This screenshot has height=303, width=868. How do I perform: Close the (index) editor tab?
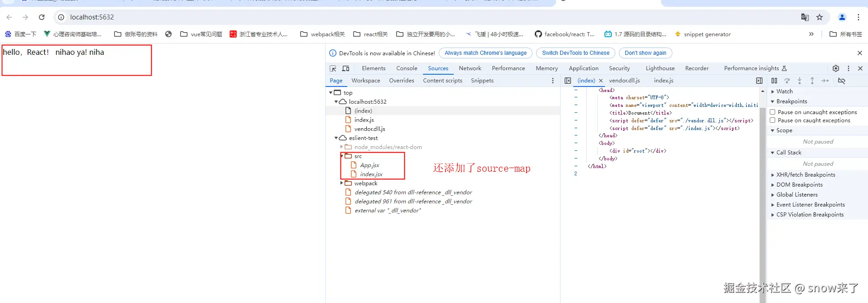tap(601, 81)
